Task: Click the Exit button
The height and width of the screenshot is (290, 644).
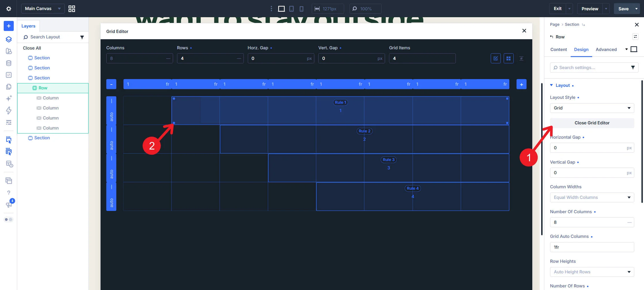Action: click(557, 9)
